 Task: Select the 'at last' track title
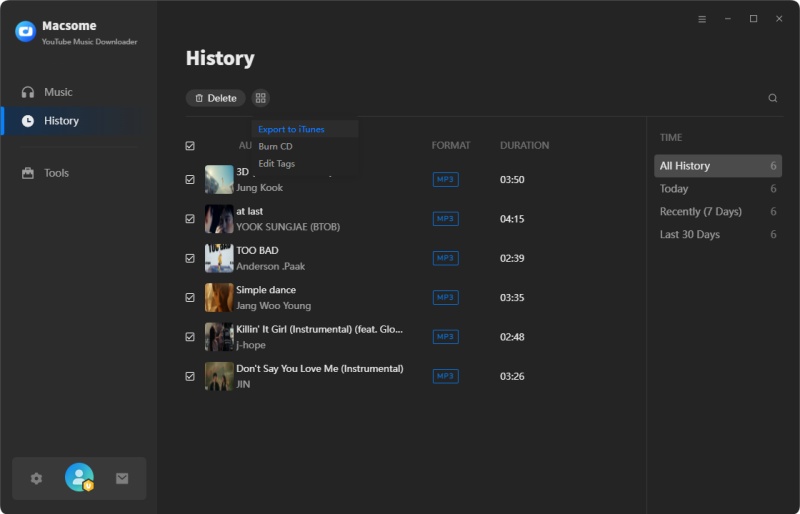(x=249, y=211)
